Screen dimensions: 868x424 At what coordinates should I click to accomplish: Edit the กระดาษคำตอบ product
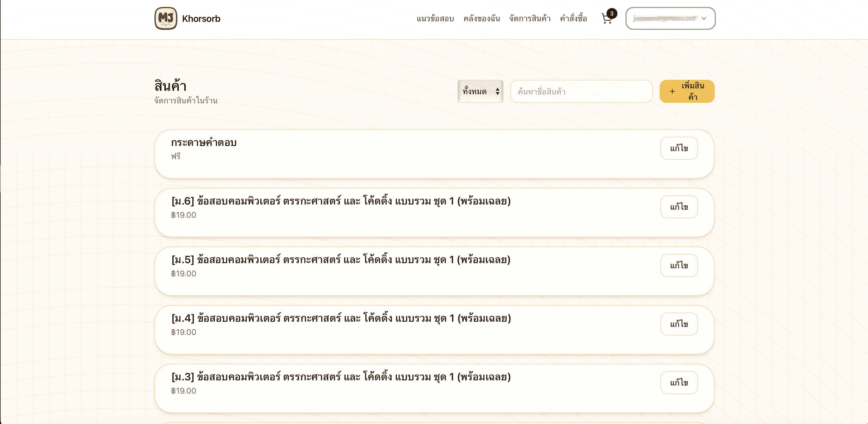click(x=679, y=148)
